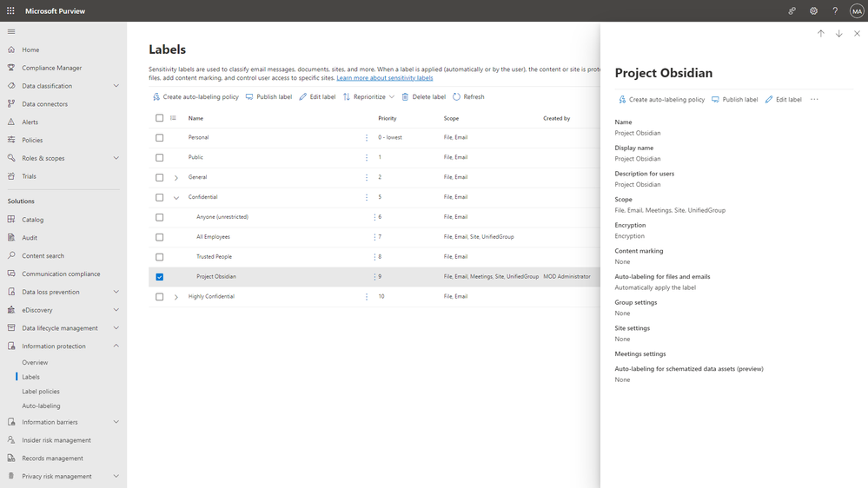Click the Content search magnifier icon
This screenshot has height=488, width=868.
[11, 255]
